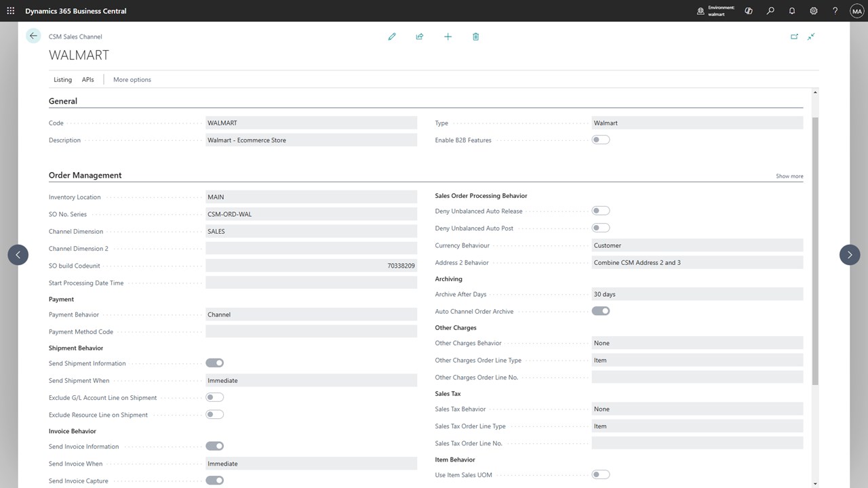
Task: Toggle Send Invoice Capture switch
Action: pyautogui.click(x=215, y=481)
